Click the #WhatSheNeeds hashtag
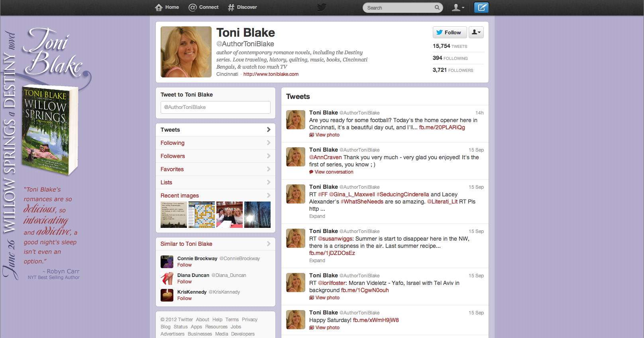 click(362, 202)
